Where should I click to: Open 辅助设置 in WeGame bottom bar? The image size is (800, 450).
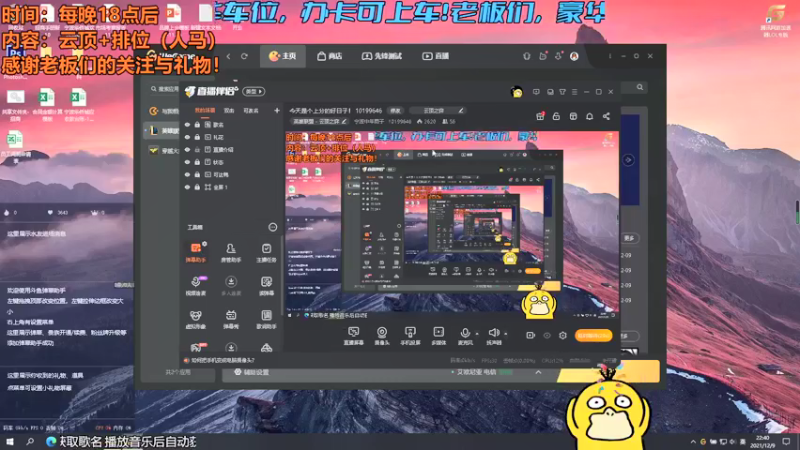coord(251,372)
